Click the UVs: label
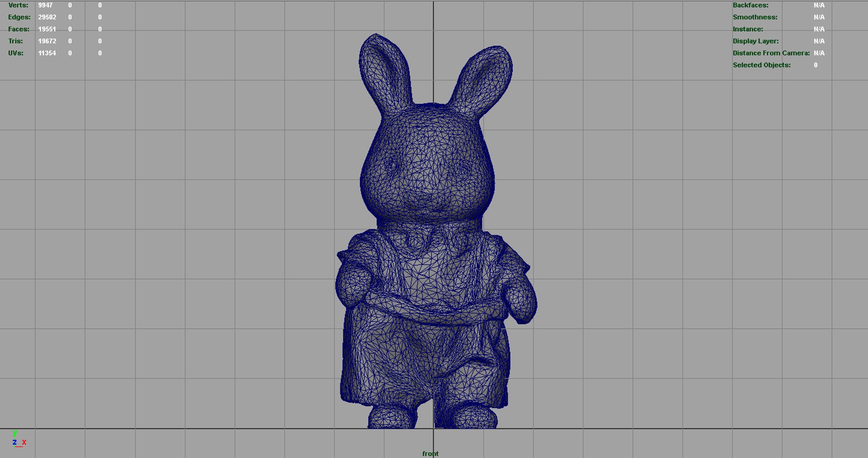This screenshot has width=868, height=458. 16,53
